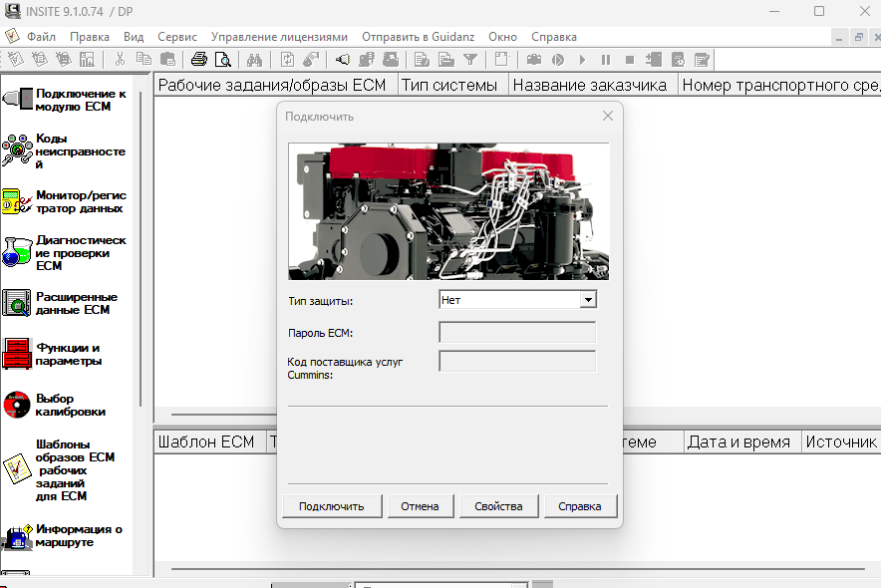This screenshot has height=588, width=881.
Task: Click the binoculars search toolbar icon
Action: click(x=254, y=59)
